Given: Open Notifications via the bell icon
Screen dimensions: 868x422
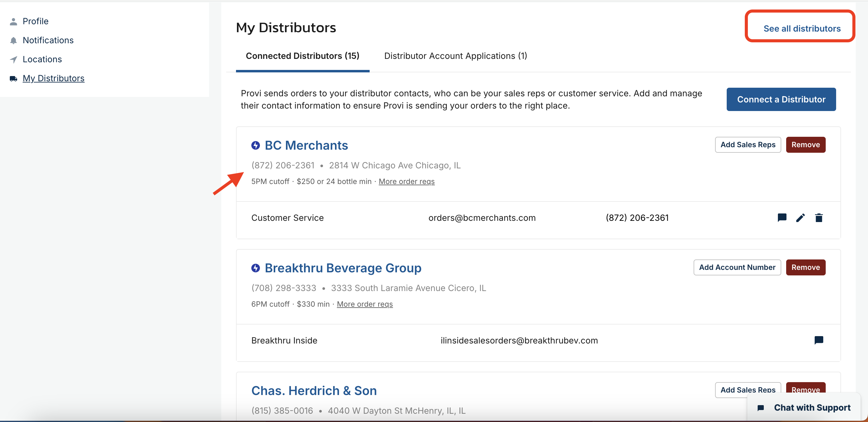Looking at the screenshot, I should point(13,40).
